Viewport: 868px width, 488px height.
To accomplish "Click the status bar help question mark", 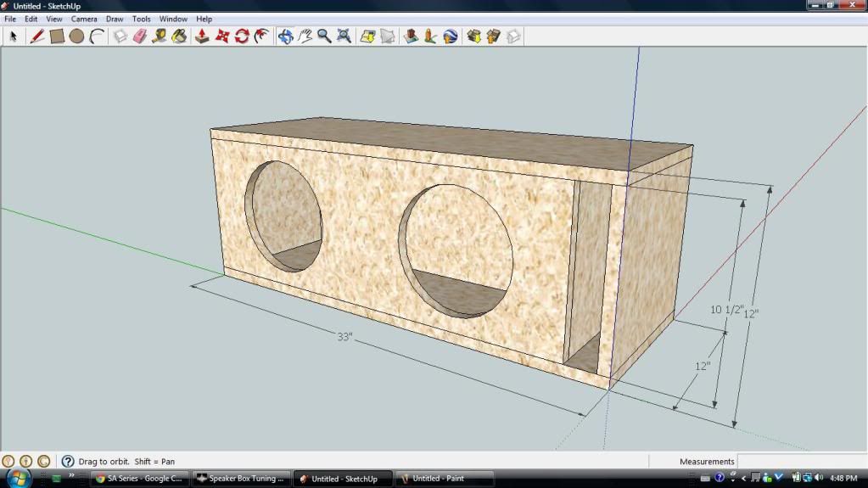I will click(x=68, y=462).
